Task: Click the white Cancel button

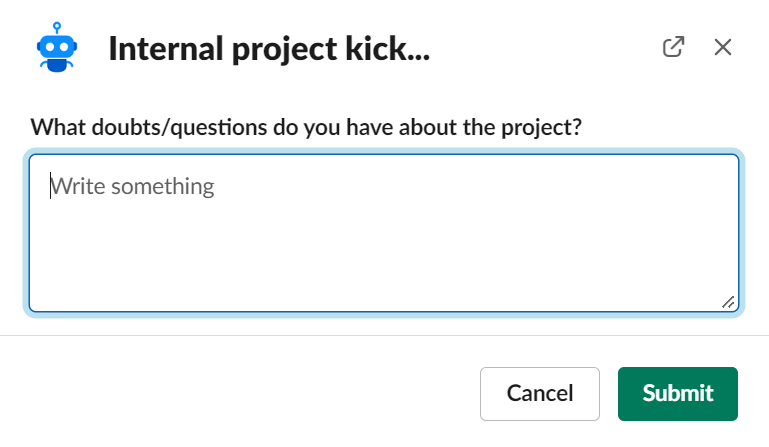Action: (540, 394)
